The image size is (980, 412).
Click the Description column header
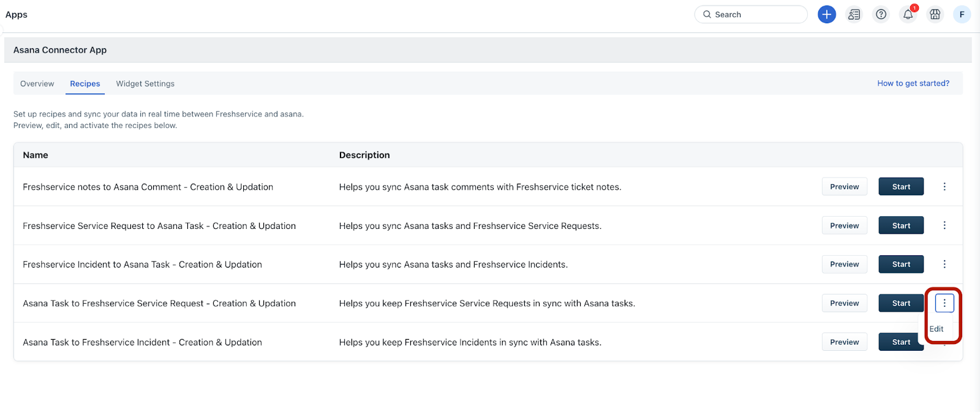(x=364, y=155)
